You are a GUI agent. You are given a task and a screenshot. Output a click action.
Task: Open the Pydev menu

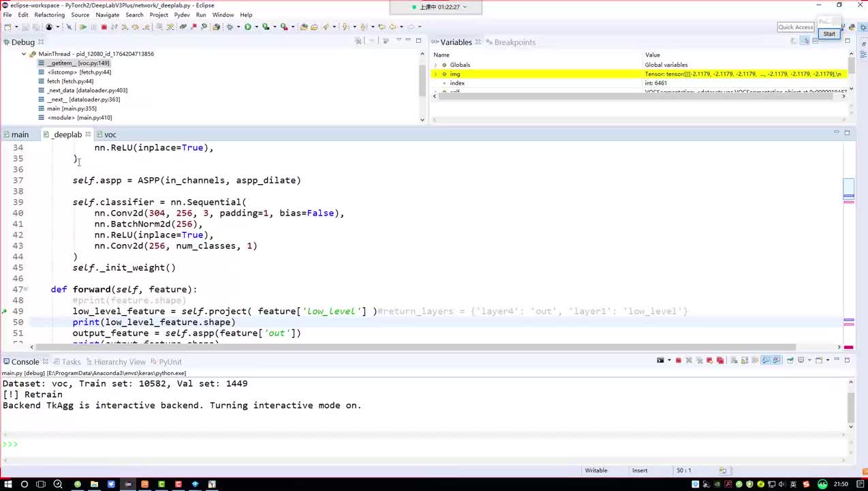[181, 14]
